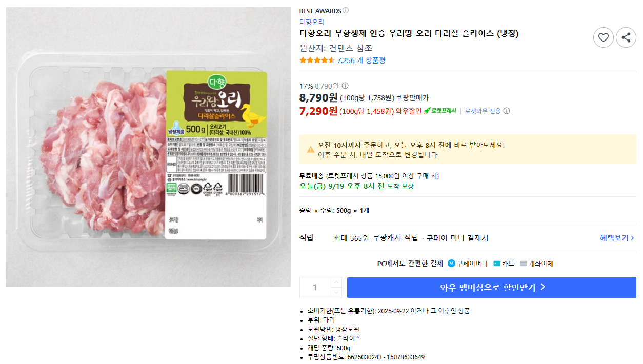
Task: Click the star rating display
Action: (x=317, y=60)
